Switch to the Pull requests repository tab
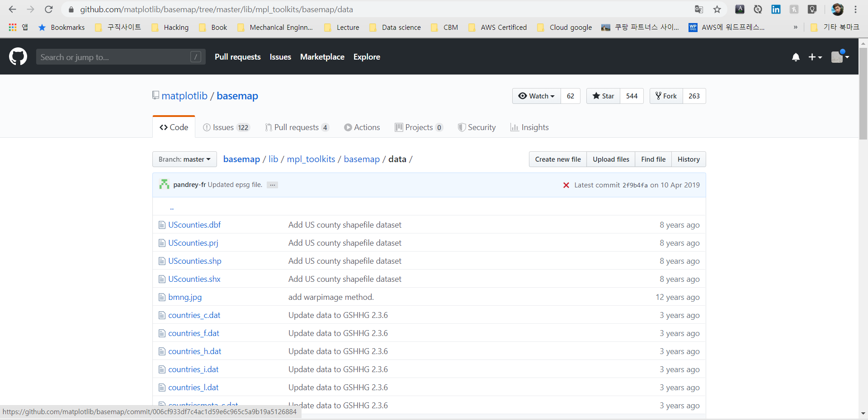Viewport: 868px width, 420px height. point(297,127)
